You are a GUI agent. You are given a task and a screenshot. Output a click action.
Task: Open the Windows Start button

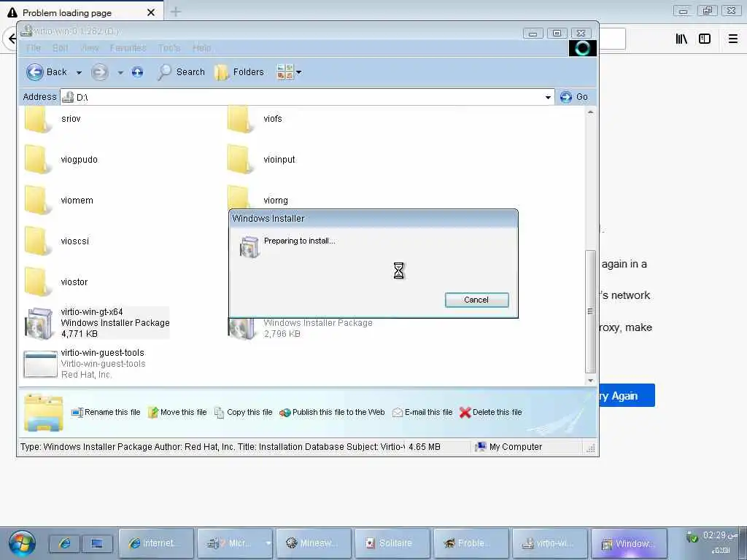(x=22, y=544)
